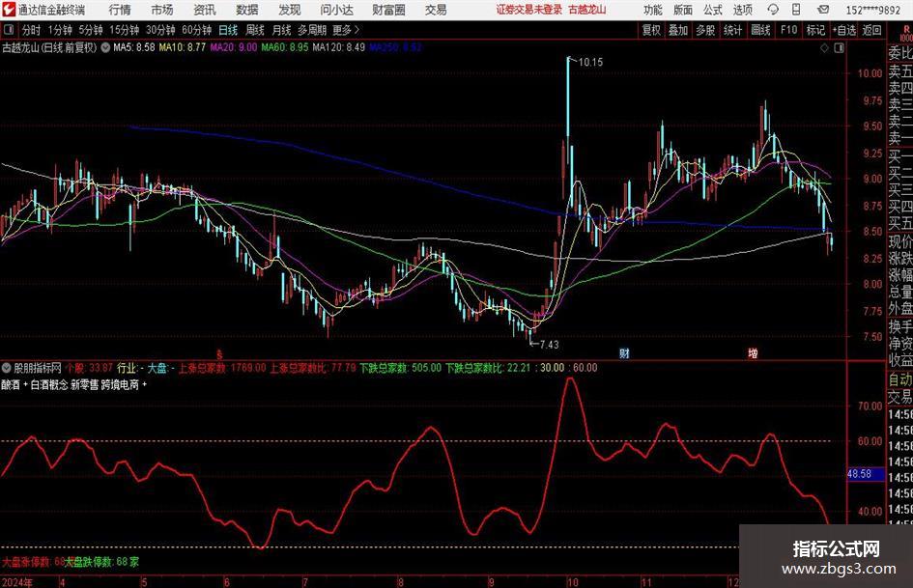
Task: Click the 财 event marker on chart
Action: tap(624, 353)
